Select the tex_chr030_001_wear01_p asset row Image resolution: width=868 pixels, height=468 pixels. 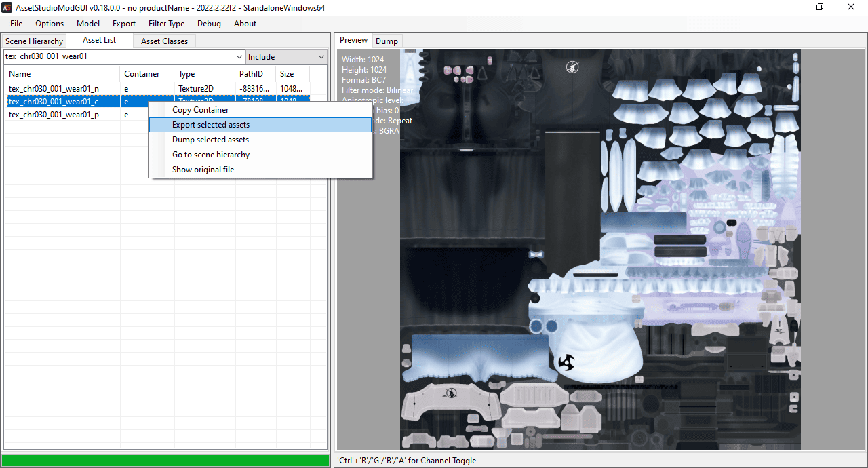pos(54,115)
